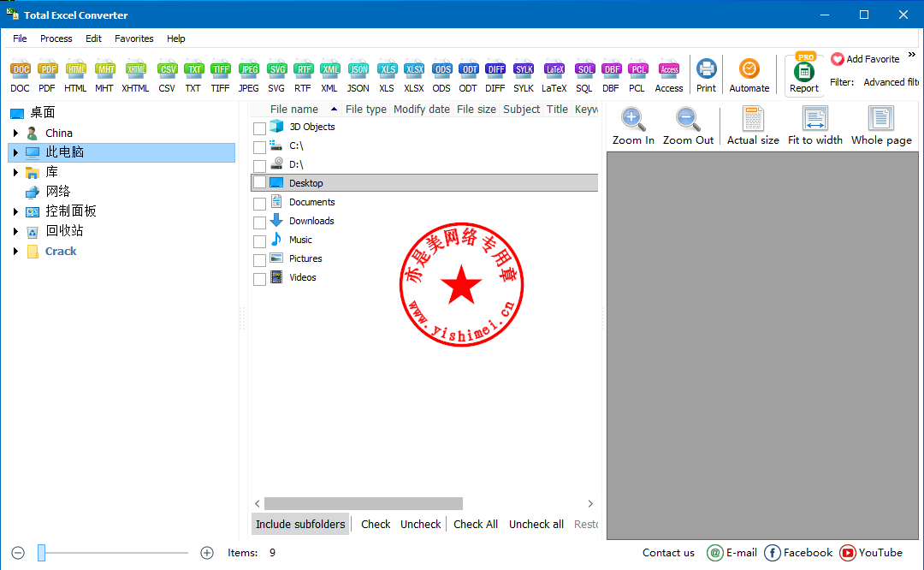Check the Music folder checkbox
This screenshot has width=924, height=570.
pos(259,241)
